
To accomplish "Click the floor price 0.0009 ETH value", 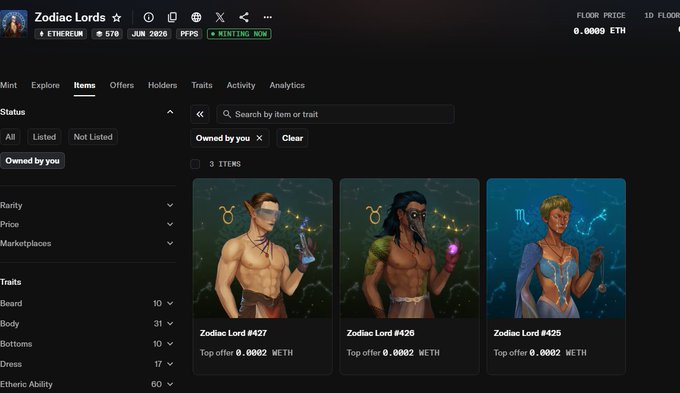I will [599, 31].
